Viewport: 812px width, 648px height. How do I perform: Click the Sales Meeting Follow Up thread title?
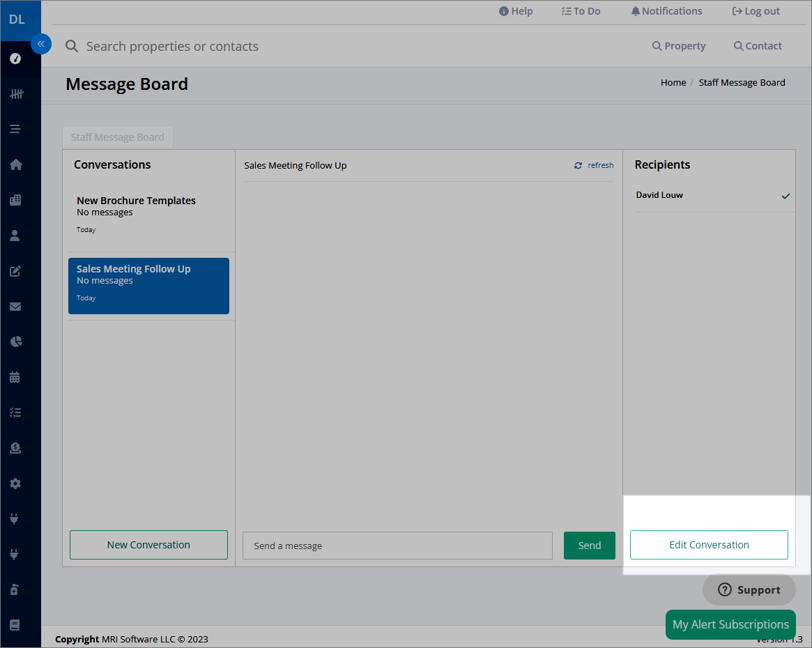click(296, 166)
